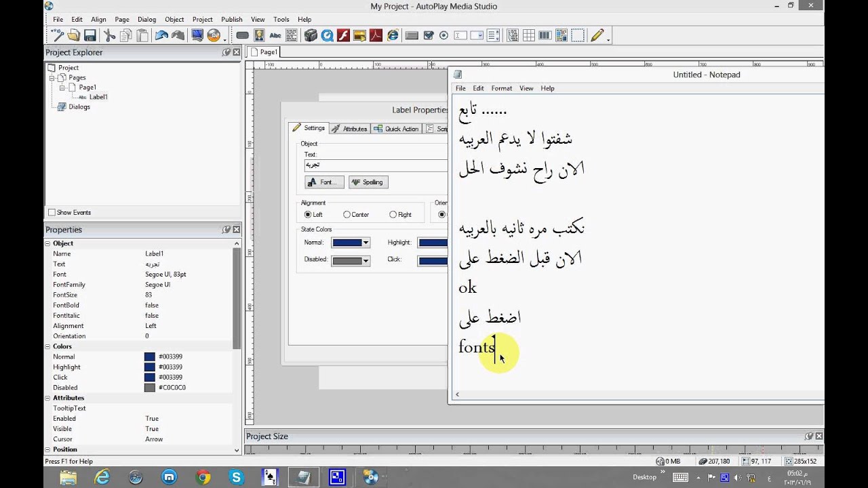Close the Project Explorer panel
This screenshot has width=868, height=488.
tap(236, 52)
